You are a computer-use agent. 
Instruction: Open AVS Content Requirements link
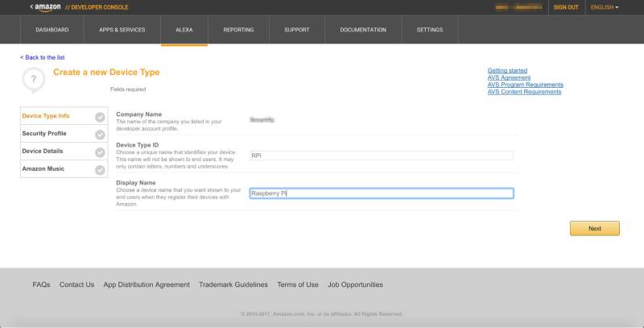[x=524, y=92]
